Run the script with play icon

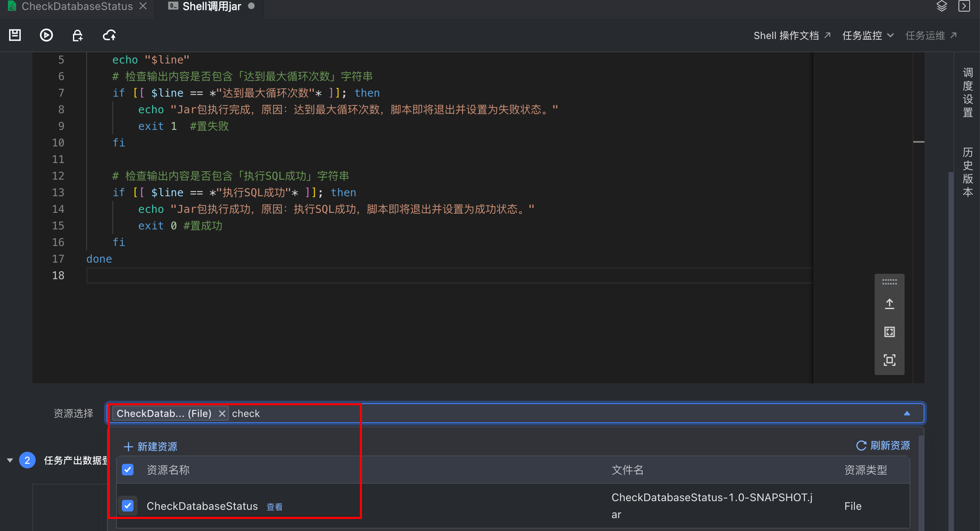pos(46,35)
